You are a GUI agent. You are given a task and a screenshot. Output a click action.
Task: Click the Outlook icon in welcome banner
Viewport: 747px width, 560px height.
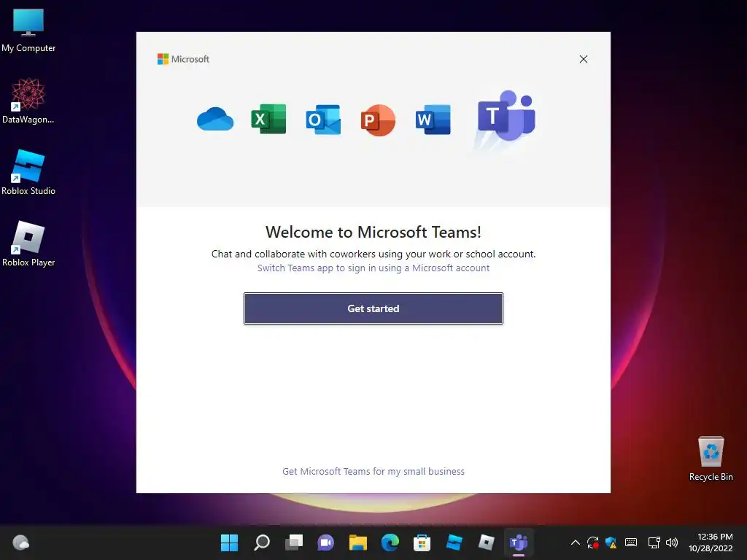click(x=323, y=120)
